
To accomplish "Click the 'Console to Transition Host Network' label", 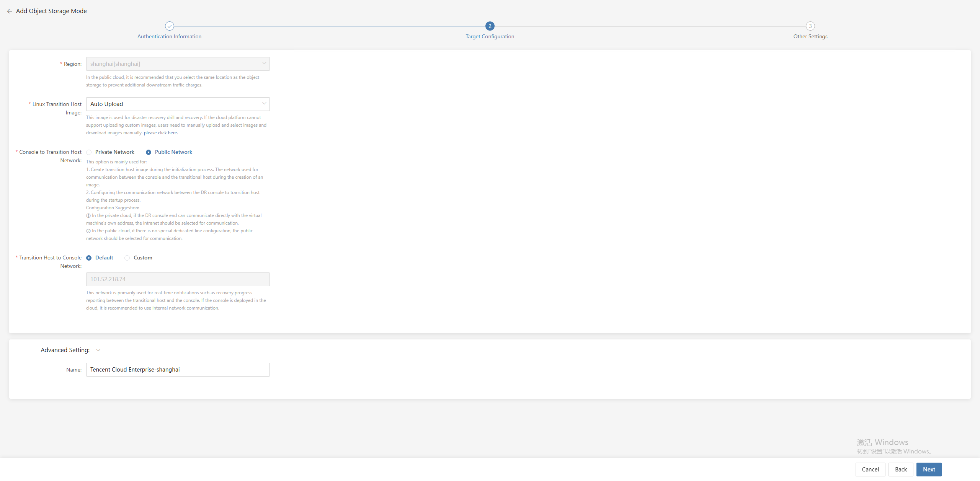I will pyautogui.click(x=50, y=156).
